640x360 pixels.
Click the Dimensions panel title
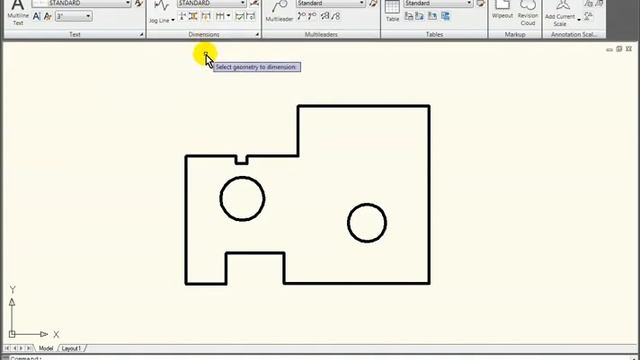(204, 35)
